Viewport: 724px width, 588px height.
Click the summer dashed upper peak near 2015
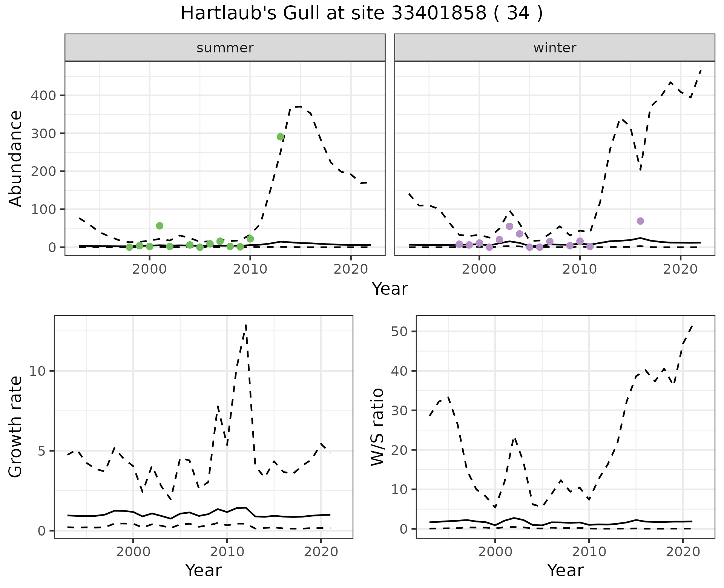(x=299, y=107)
